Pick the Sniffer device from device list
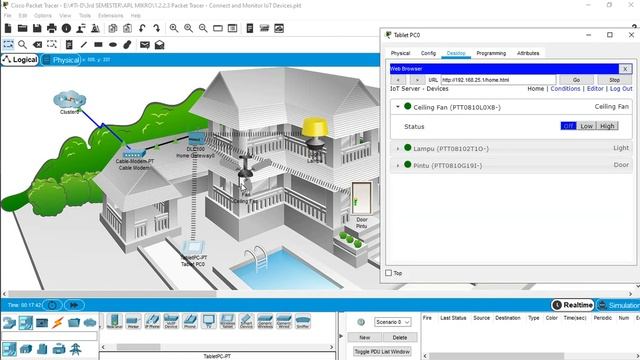The height and width of the screenshot is (360, 640). 302,322
